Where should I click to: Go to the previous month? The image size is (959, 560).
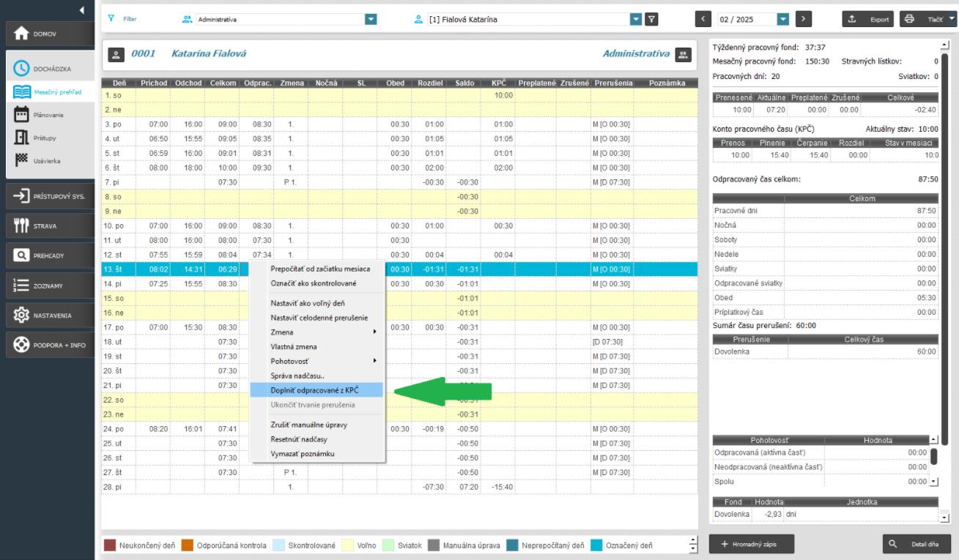click(705, 19)
